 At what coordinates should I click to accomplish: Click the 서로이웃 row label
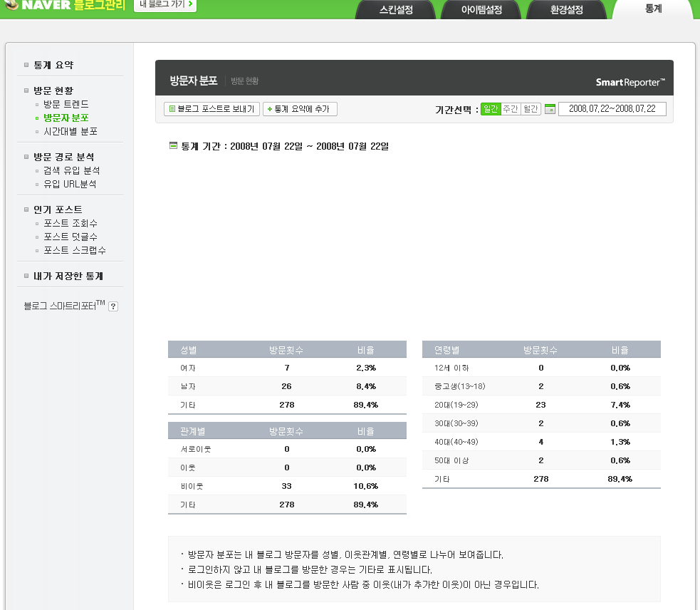point(196,449)
